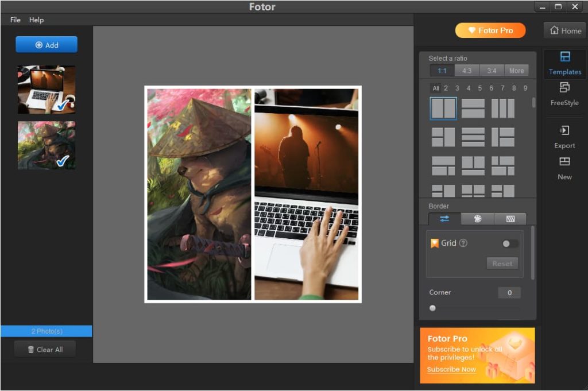
Task: Click the Reset button under Grid
Action: 502,264
